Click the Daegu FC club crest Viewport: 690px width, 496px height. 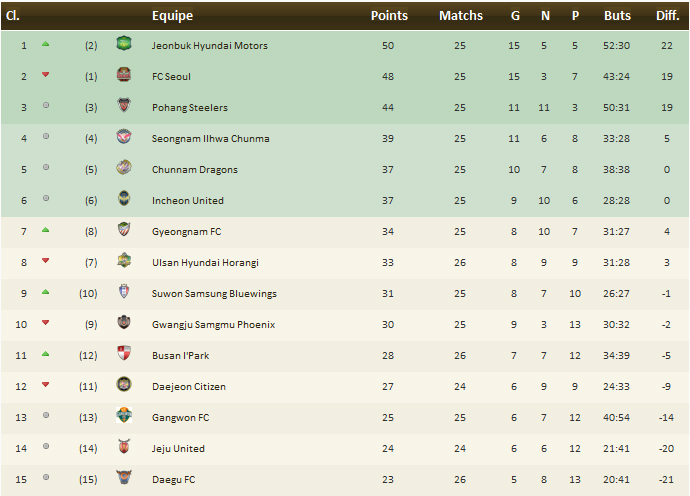point(123,479)
